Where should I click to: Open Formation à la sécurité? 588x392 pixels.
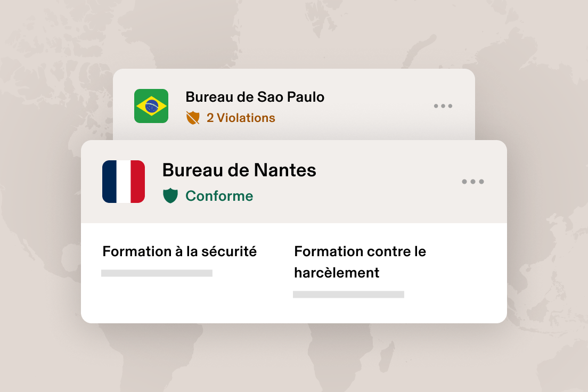tap(179, 251)
